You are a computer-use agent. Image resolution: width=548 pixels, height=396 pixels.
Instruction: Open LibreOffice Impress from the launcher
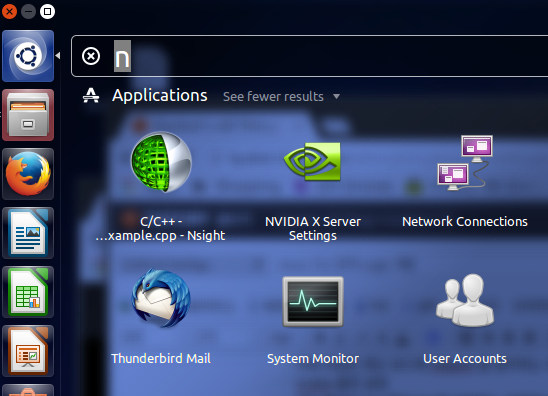[x=28, y=351]
